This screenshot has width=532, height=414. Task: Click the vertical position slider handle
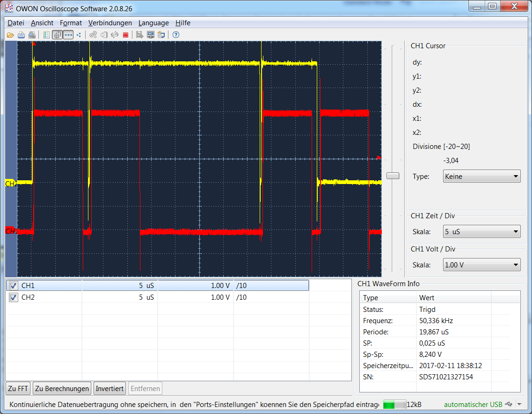(393, 176)
